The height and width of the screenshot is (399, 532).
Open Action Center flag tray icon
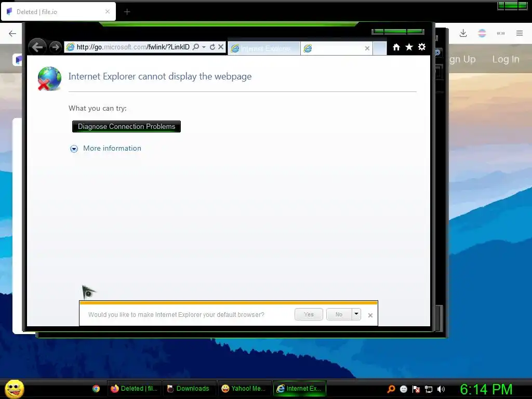[416, 389]
